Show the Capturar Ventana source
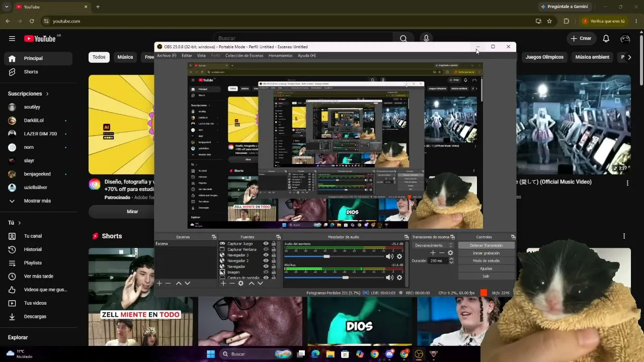644x362 pixels. 266,249
